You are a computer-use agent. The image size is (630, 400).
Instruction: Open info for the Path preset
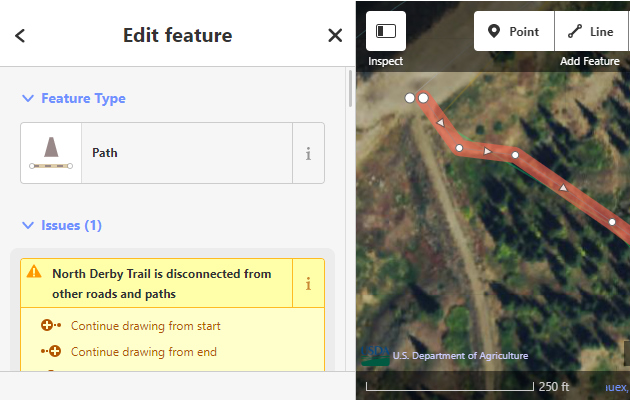pos(308,153)
